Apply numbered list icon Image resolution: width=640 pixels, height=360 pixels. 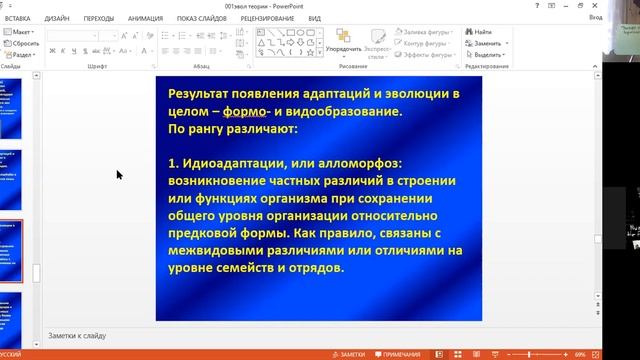[x=182, y=36]
